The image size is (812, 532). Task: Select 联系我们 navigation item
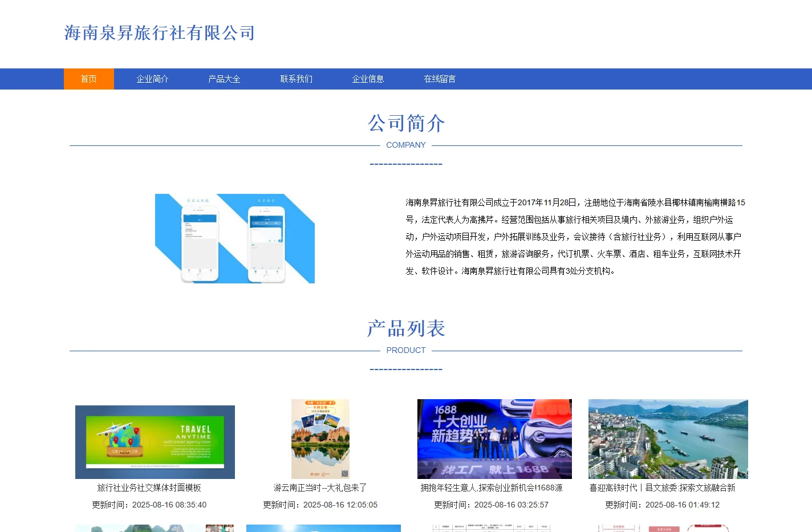click(296, 79)
